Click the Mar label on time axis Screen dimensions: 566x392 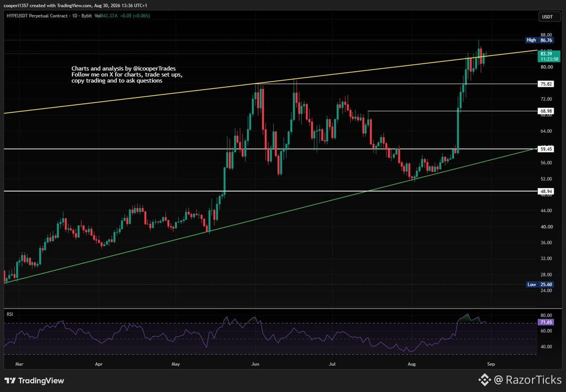19,364
